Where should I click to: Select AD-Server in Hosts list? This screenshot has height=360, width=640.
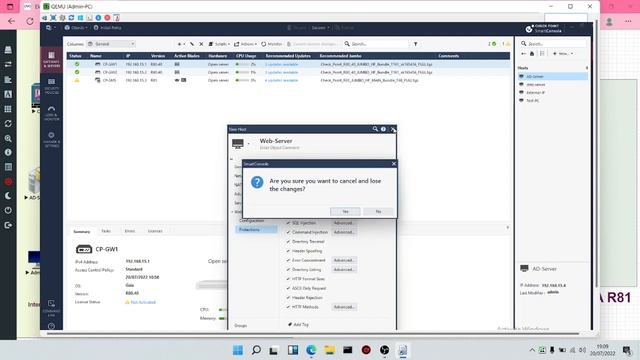point(553,76)
